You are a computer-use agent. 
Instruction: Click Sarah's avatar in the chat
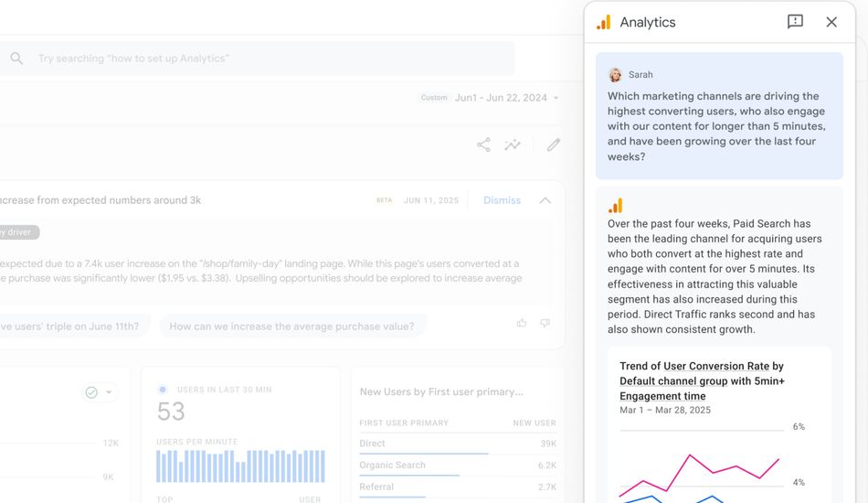tap(615, 75)
